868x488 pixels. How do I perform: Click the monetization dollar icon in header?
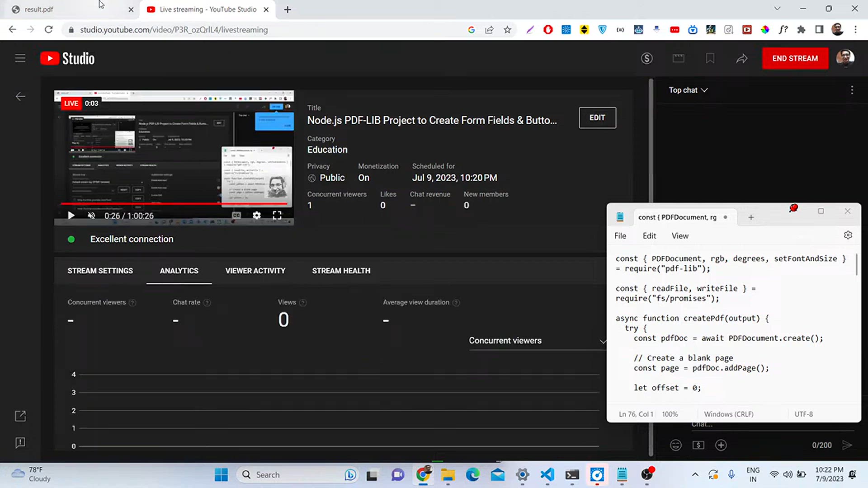646,58
